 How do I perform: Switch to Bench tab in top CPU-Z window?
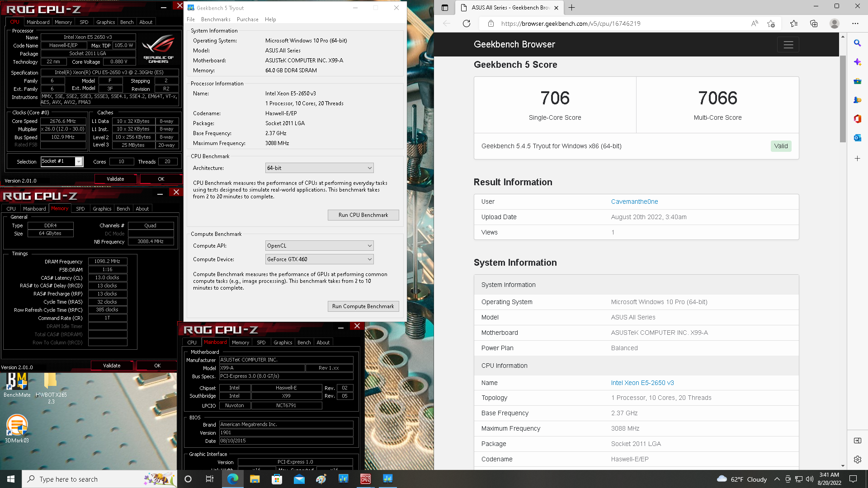[x=127, y=22]
